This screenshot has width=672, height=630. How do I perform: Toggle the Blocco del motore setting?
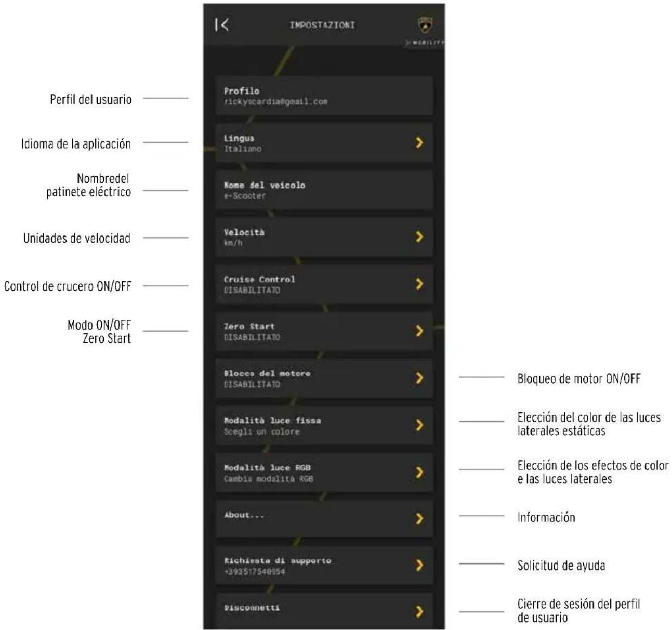click(324, 378)
